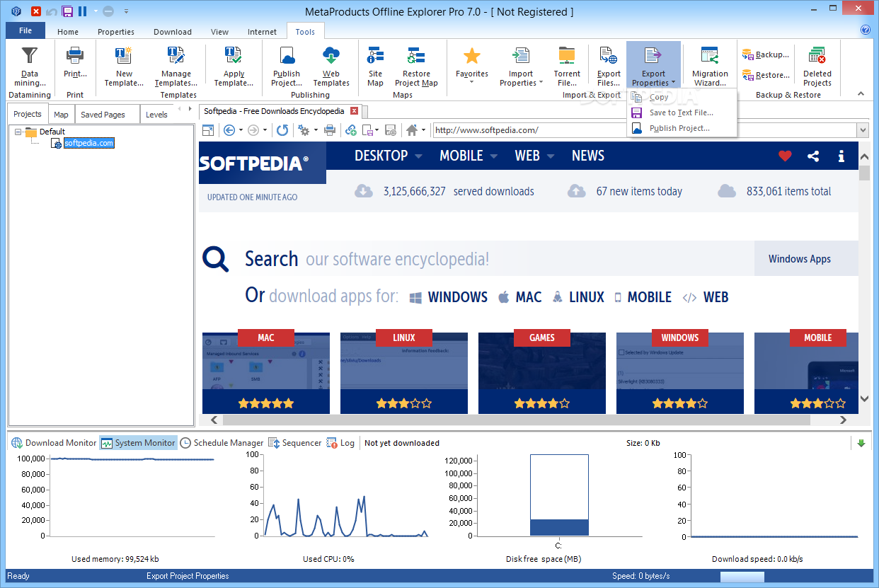Open the Home button dropdown arrow
The image size is (879, 588).
423,130
